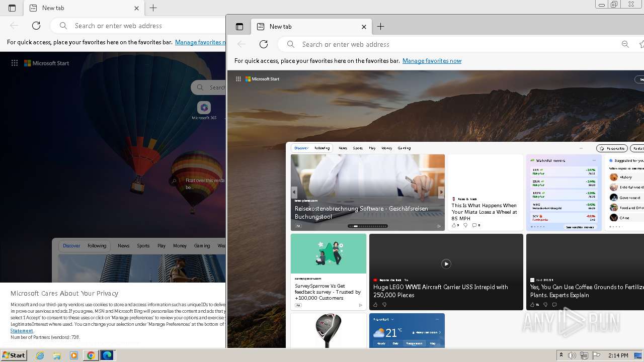
Task: Play the LEGO Aircraft Carrier video
Action: [x=446, y=263]
